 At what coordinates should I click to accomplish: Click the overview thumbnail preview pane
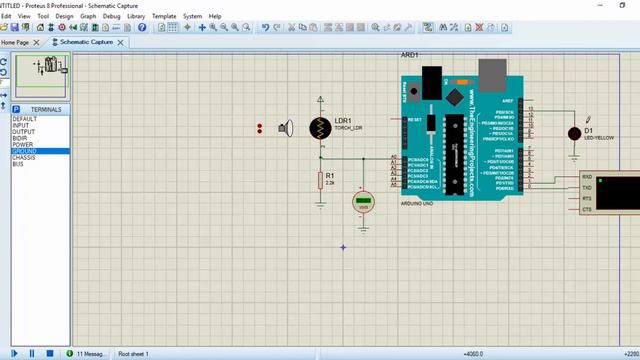[40, 76]
